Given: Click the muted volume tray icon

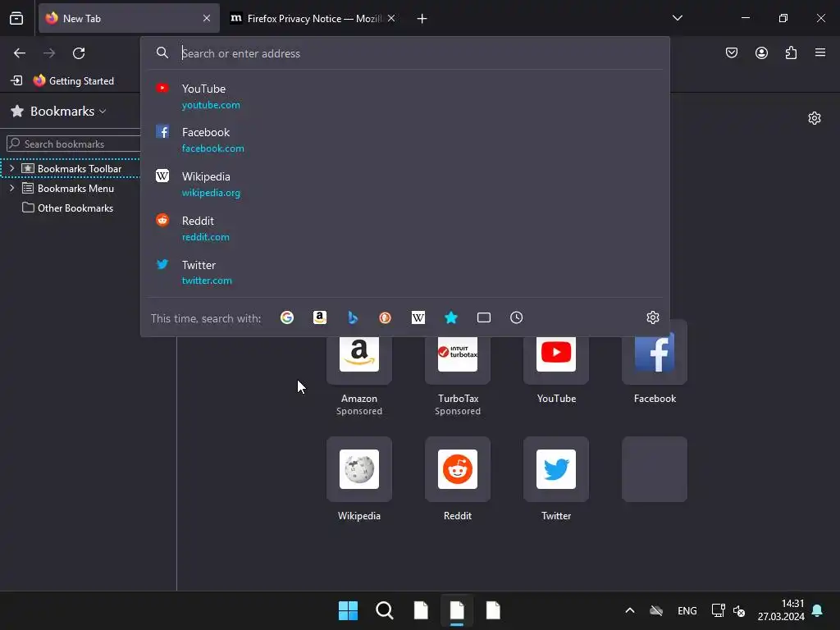Looking at the screenshot, I should [x=740, y=610].
